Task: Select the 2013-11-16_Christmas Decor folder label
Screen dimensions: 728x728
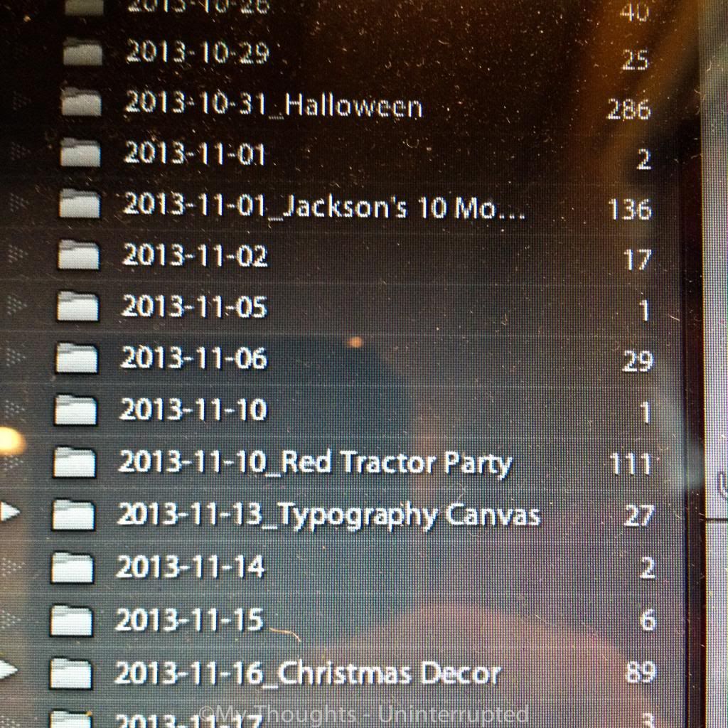Action: [308, 673]
